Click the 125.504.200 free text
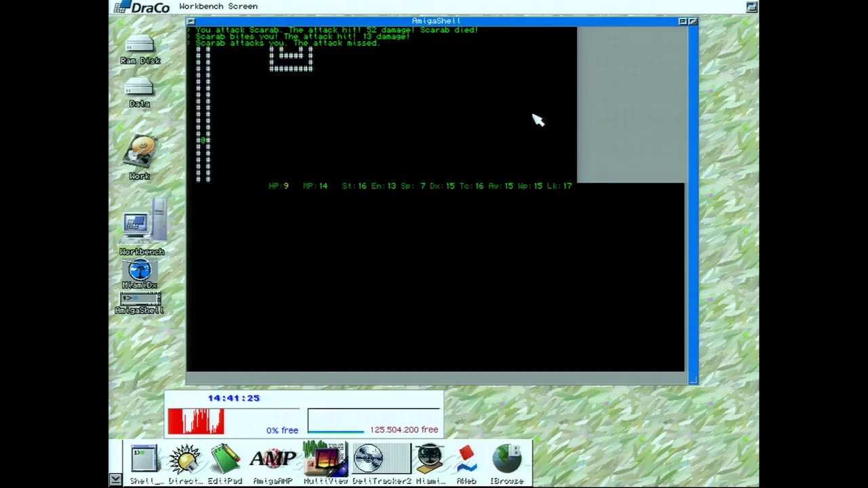This screenshot has height=488, width=868. point(404,430)
